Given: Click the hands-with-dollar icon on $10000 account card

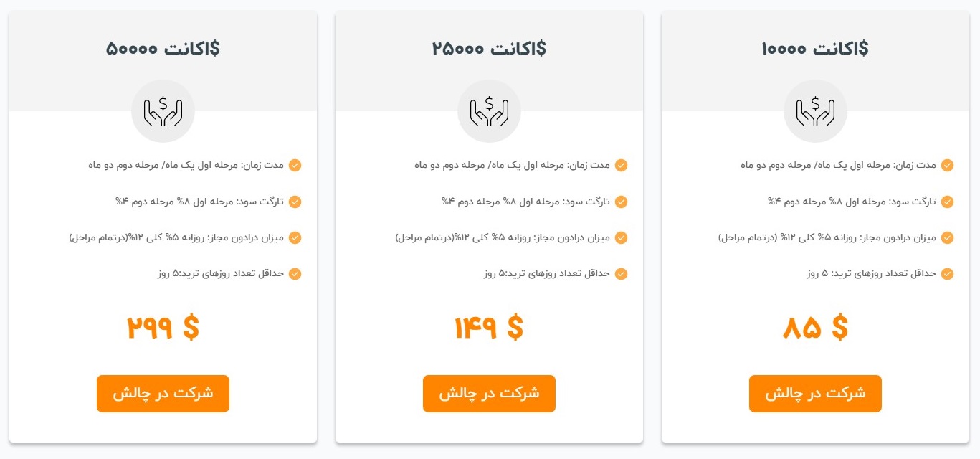Looking at the screenshot, I should [x=815, y=111].
